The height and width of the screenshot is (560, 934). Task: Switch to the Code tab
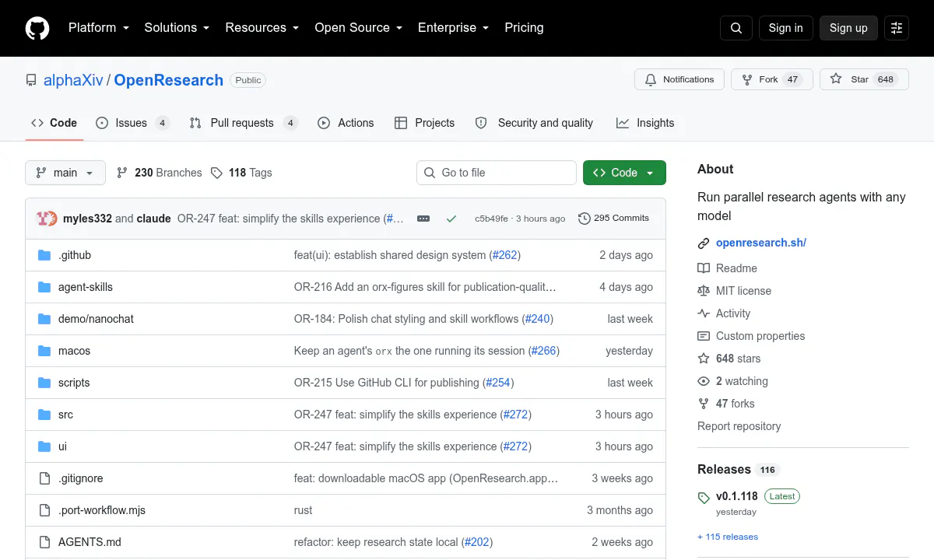coord(54,123)
